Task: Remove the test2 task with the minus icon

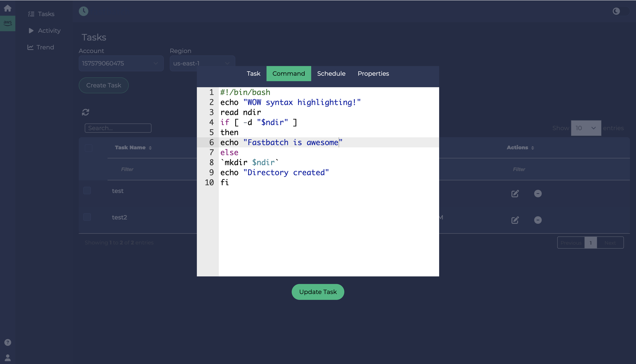Action: pos(538,220)
